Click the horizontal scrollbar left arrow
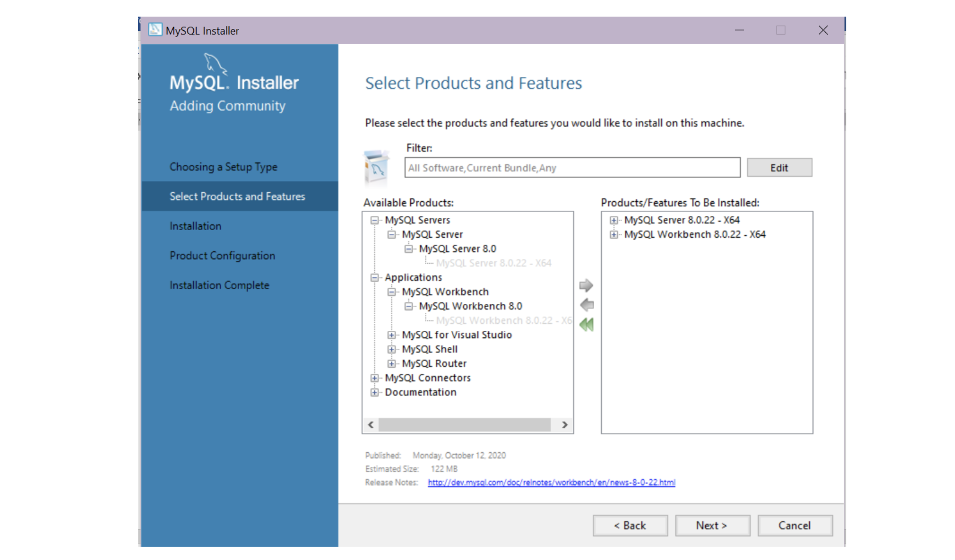The height and width of the screenshot is (560, 955). (x=371, y=425)
